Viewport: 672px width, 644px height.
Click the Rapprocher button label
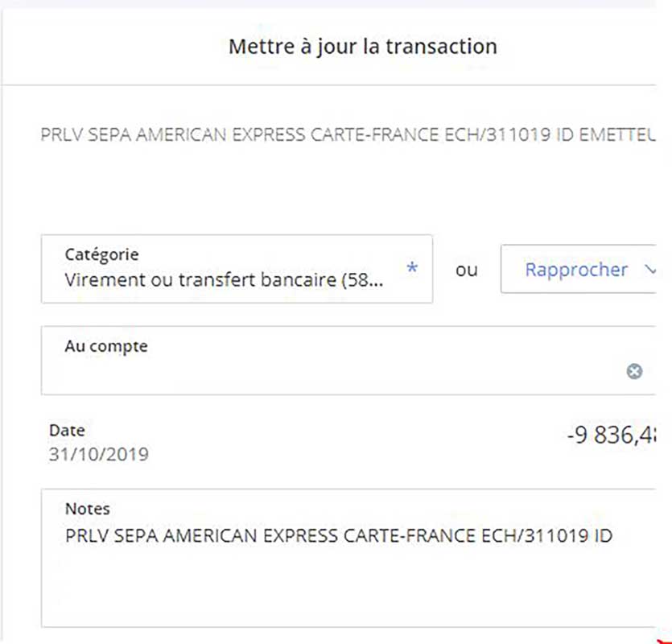click(x=576, y=270)
